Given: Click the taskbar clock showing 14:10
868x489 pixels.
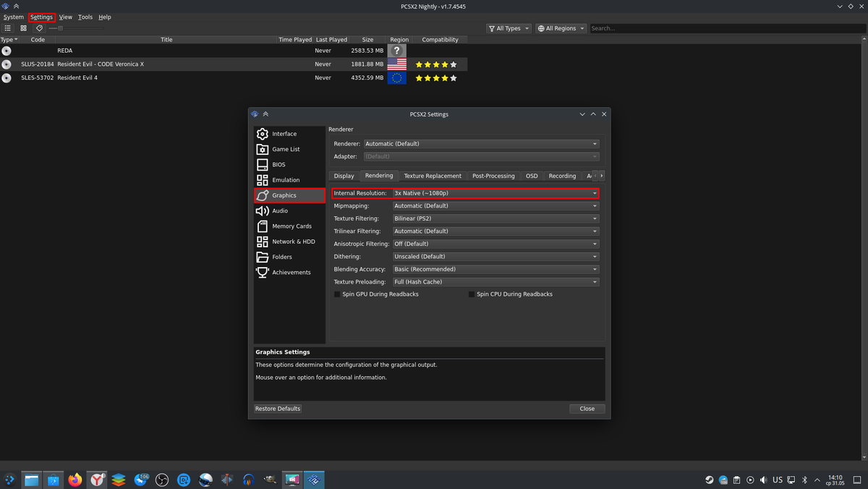Looking at the screenshot, I should tap(835, 480).
